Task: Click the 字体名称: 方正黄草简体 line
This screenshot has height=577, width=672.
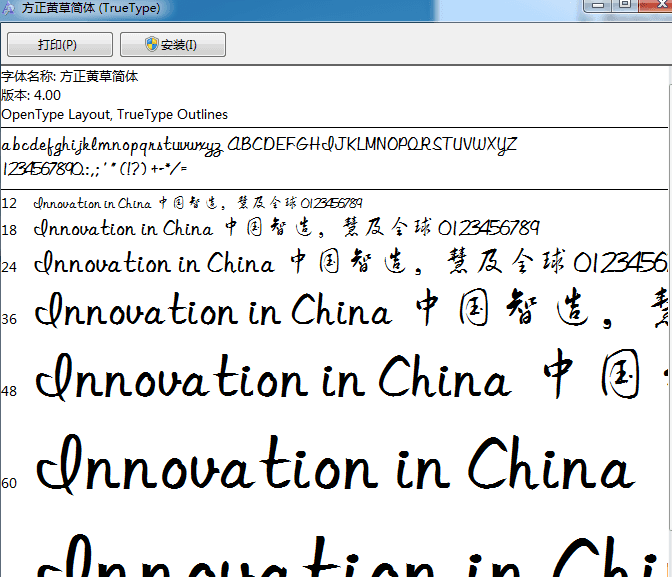Action: tap(69, 76)
